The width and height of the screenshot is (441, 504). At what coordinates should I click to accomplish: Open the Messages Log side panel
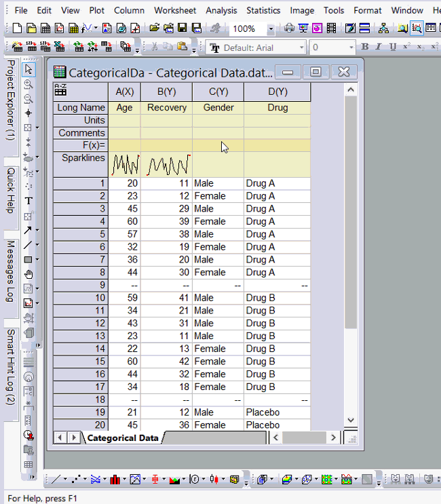tap(10, 271)
